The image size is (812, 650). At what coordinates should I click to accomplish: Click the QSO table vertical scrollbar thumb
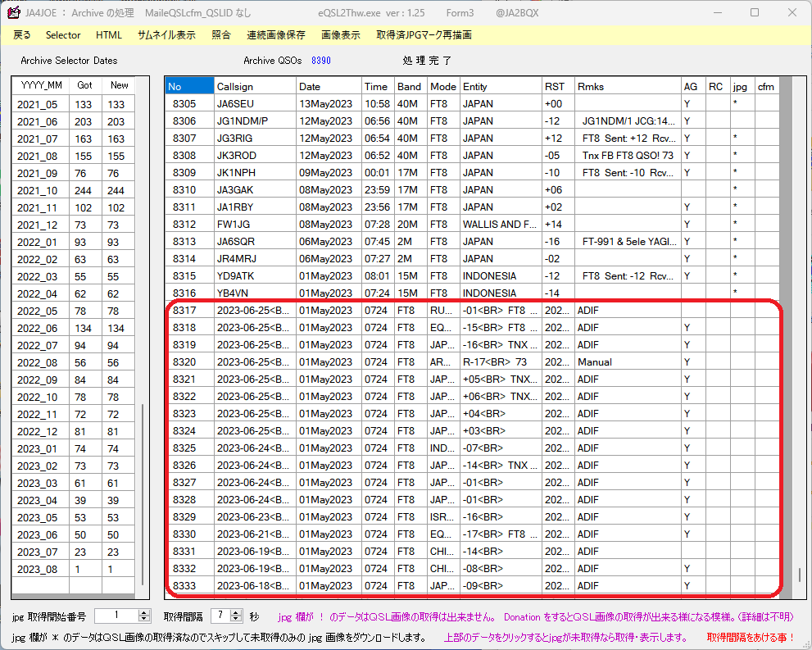click(800, 575)
